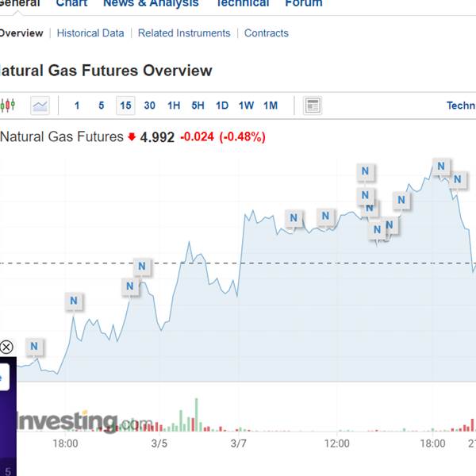The image size is (476, 476).
Task: Close the advertisement with the X icon
Action: (6, 347)
